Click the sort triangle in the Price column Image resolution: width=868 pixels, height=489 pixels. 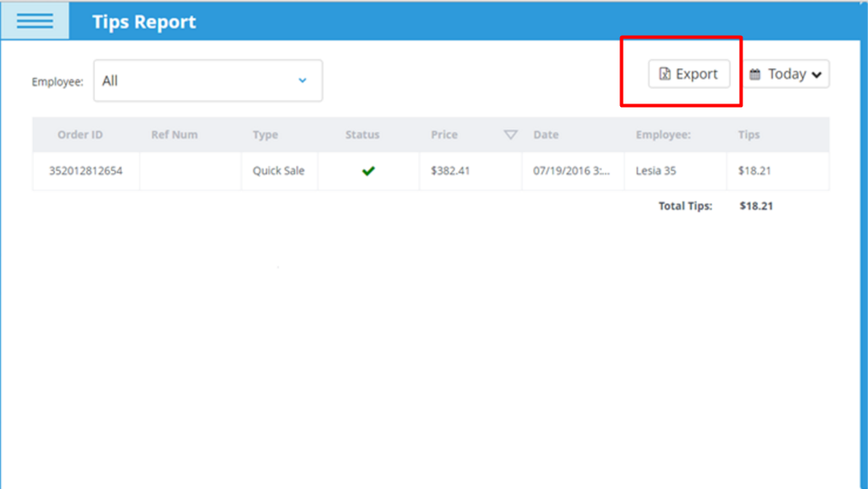point(510,135)
